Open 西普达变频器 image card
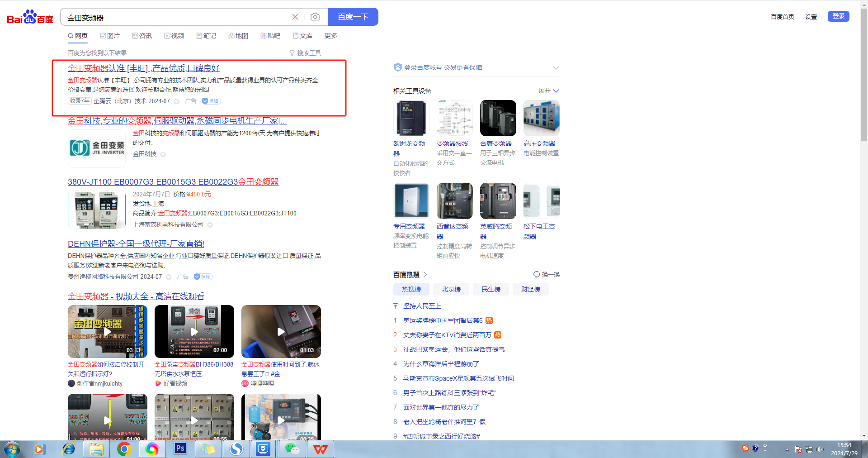This screenshot has height=458, width=868. point(455,201)
